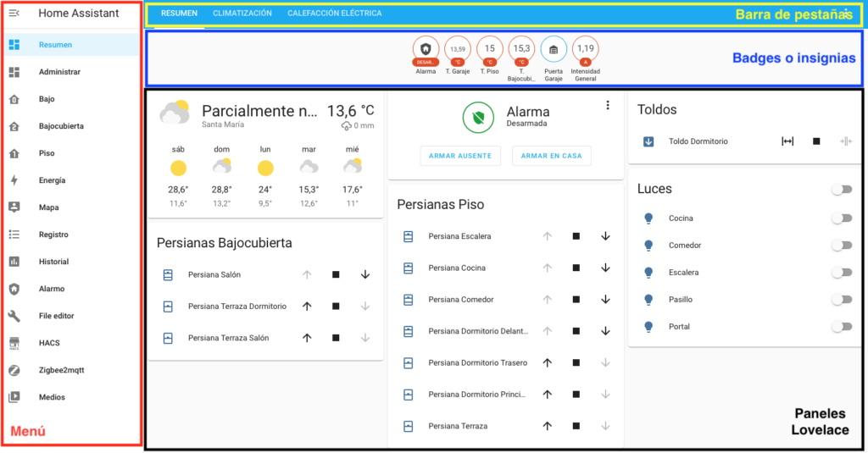Open the top-right overflow menu

[x=848, y=14]
